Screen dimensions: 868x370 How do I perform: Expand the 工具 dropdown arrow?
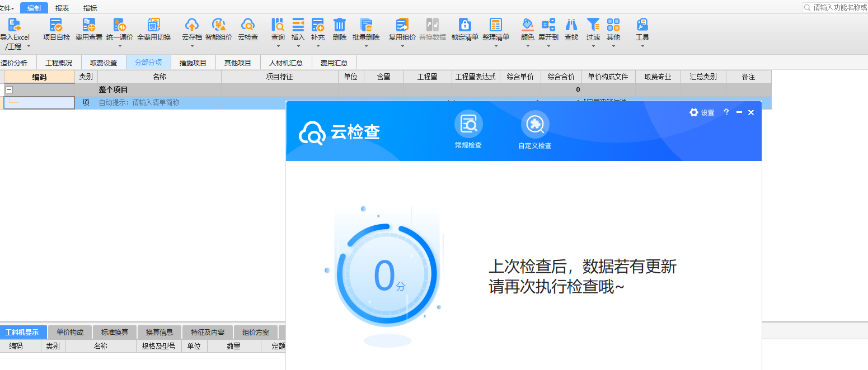(642, 46)
